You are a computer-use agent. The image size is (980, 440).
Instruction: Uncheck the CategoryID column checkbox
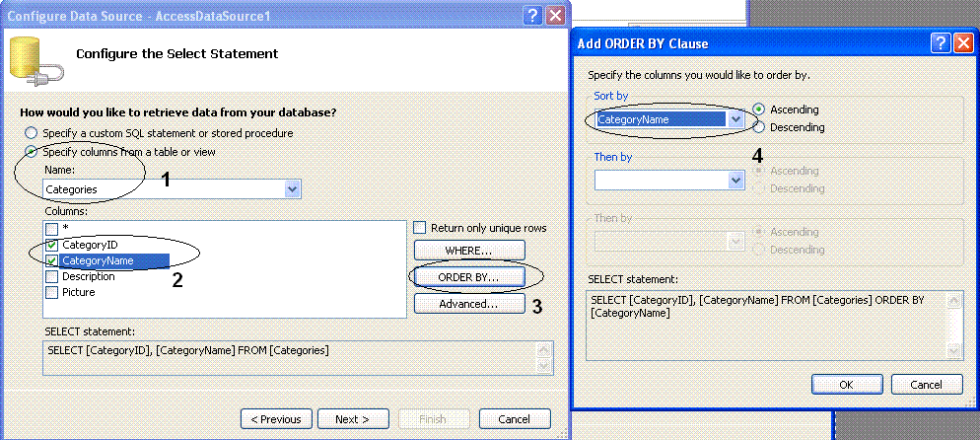click(52, 245)
